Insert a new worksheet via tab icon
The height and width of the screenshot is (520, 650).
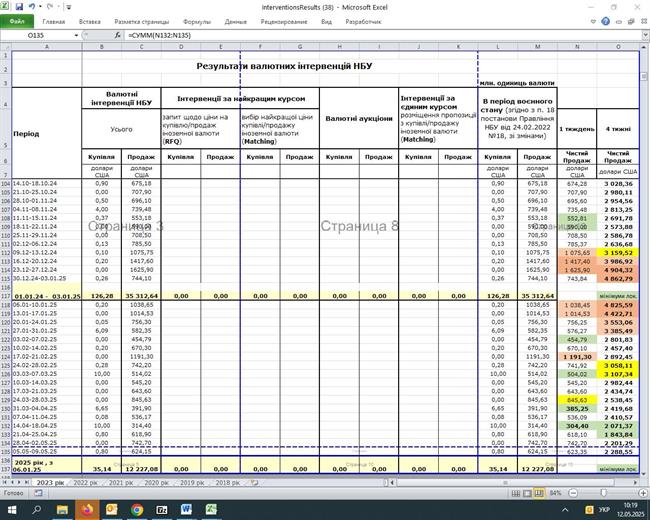pos(255,483)
